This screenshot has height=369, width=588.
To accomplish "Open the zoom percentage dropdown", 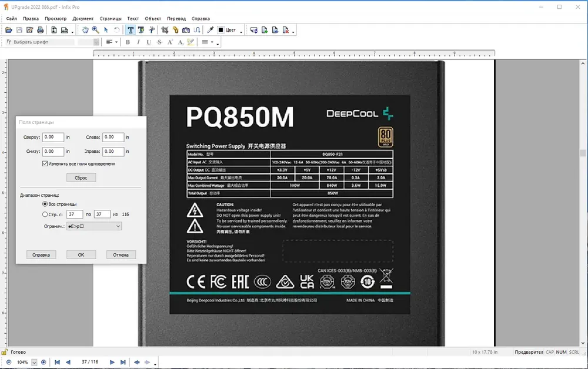I will (x=34, y=363).
